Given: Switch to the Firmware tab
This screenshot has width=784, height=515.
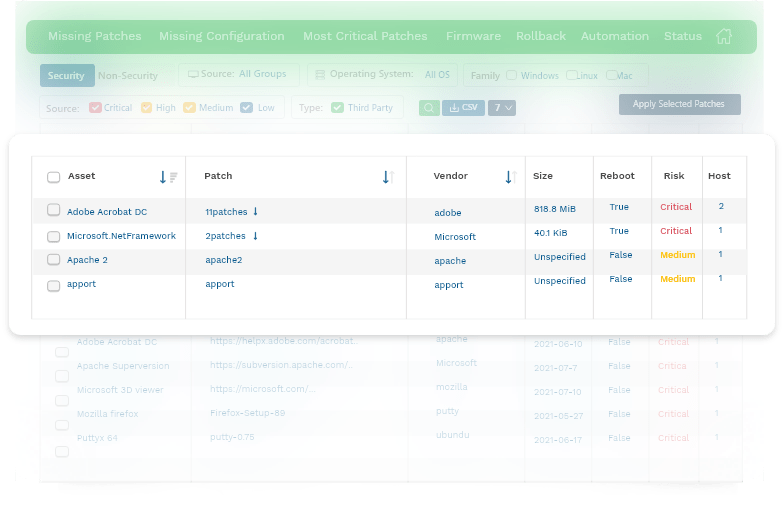Looking at the screenshot, I should (473, 36).
